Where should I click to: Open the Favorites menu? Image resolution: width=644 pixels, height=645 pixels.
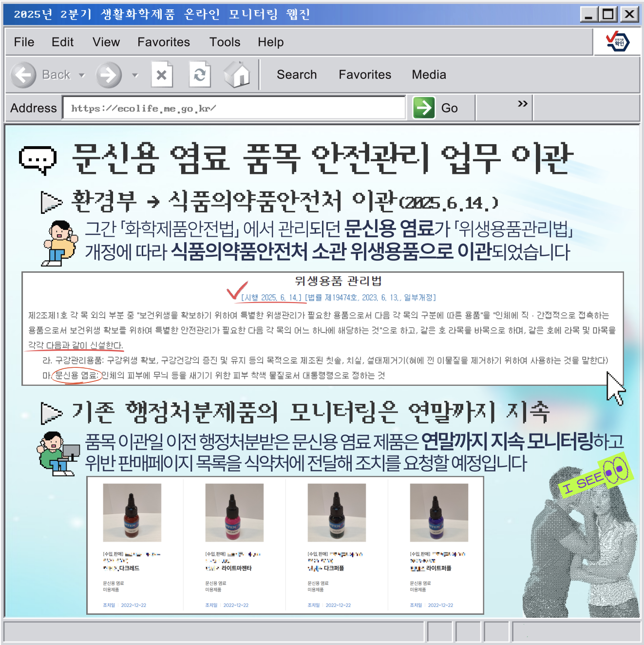point(164,42)
